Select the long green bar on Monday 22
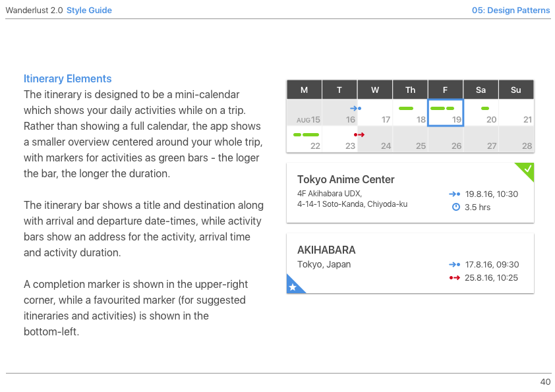555x392 pixels. pyautogui.click(x=310, y=134)
